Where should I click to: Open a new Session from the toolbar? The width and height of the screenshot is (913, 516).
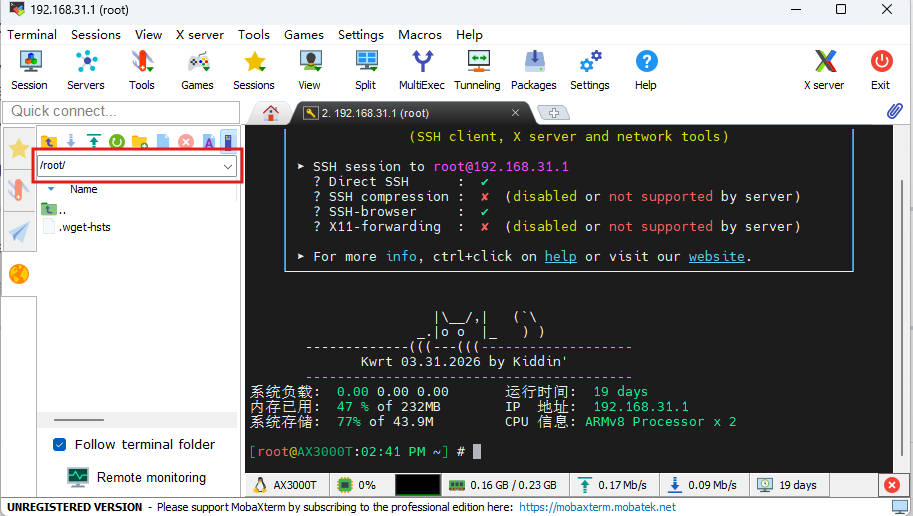coord(29,70)
